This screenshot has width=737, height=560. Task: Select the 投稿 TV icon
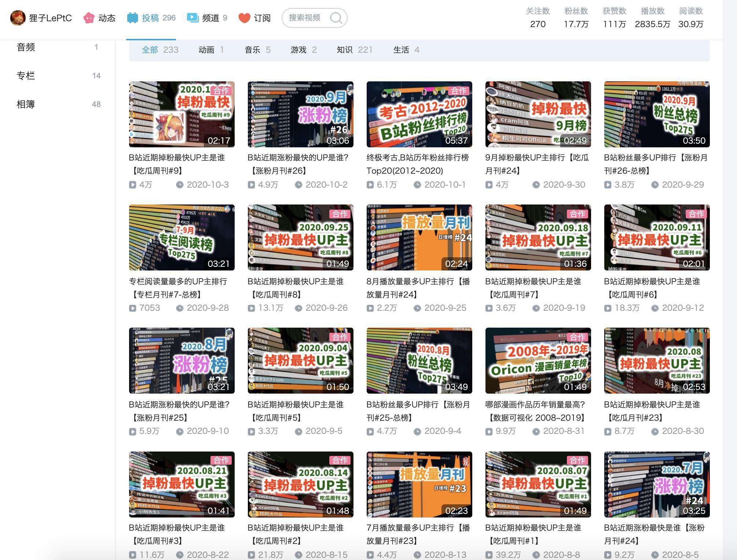132,18
